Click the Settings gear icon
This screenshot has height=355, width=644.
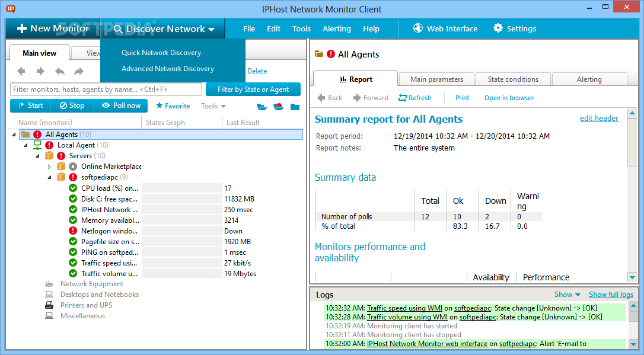[498, 28]
